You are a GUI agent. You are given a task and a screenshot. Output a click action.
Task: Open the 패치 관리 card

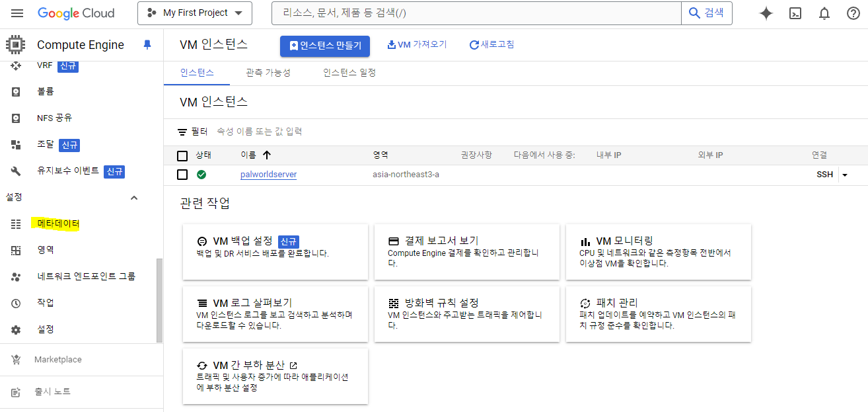tap(659, 314)
